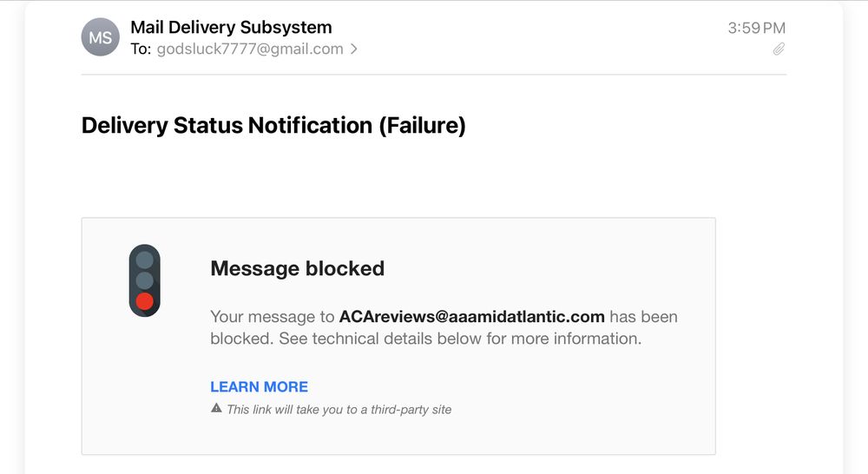Image resolution: width=868 pixels, height=474 pixels.
Task: Tap the Mail Delivery Subsystem sender name
Action: [x=231, y=28]
